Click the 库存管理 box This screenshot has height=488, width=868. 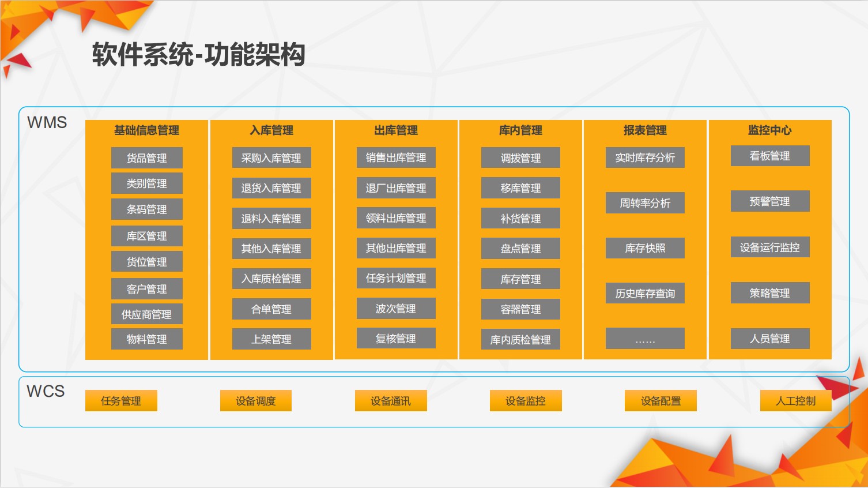pyautogui.click(x=520, y=279)
